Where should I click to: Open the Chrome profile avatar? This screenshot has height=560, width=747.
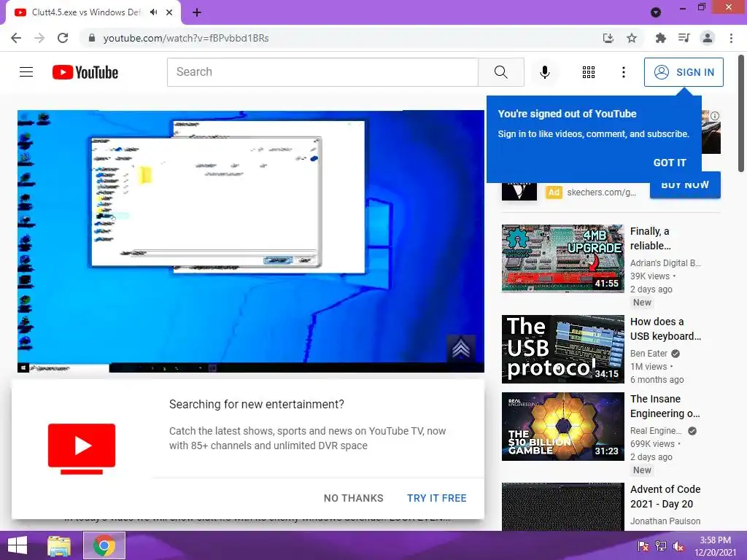pyautogui.click(x=708, y=38)
